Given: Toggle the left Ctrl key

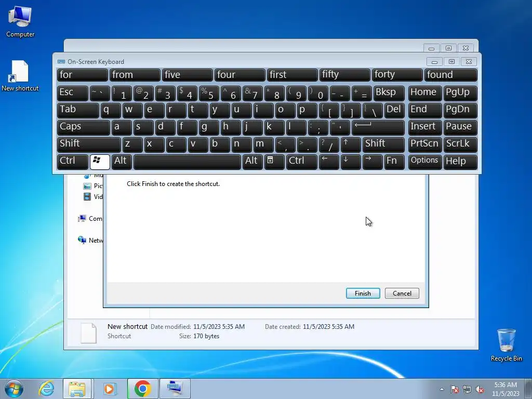Looking at the screenshot, I should click(72, 162).
